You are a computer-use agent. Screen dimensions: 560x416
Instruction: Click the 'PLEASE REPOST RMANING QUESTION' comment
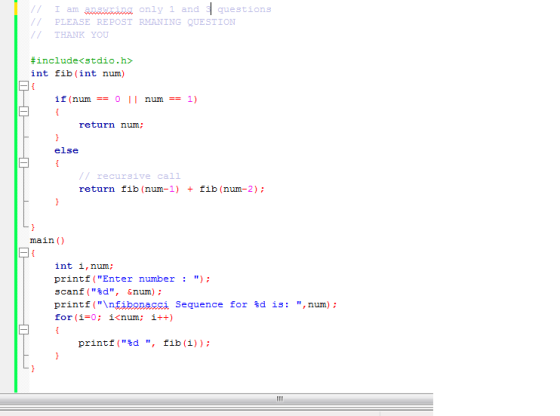145,22
